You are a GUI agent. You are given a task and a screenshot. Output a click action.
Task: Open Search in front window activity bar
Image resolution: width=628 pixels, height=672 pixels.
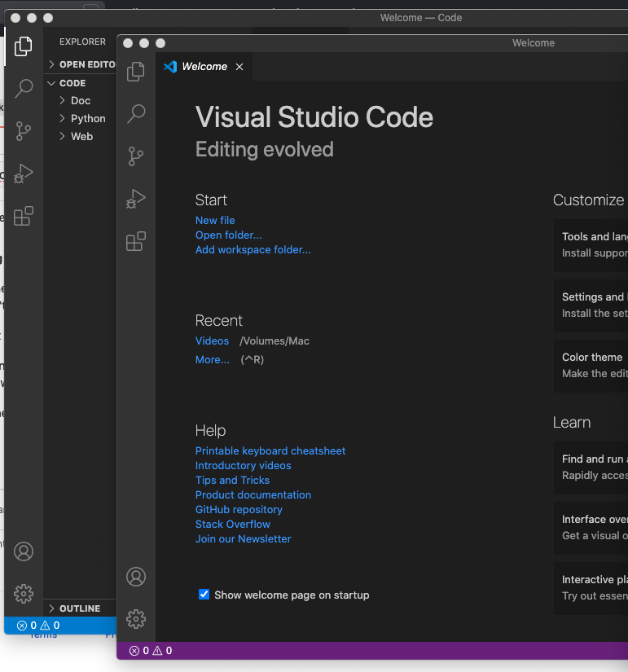click(x=136, y=113)
